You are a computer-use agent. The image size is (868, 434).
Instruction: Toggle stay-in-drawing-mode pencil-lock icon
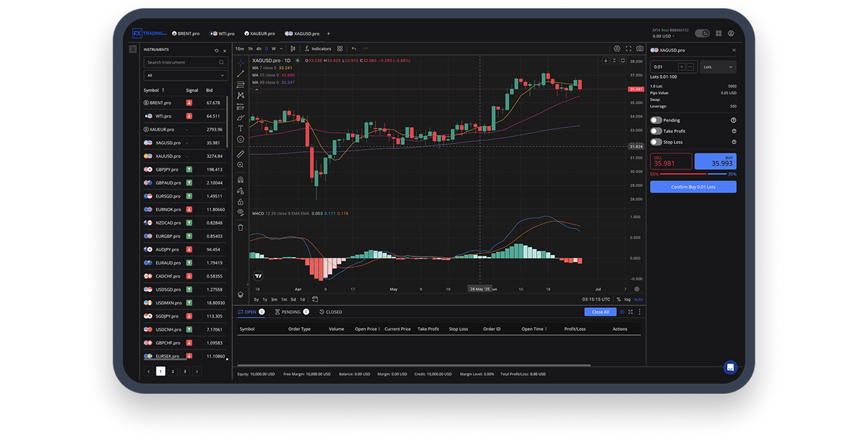(x=241, y=191)
